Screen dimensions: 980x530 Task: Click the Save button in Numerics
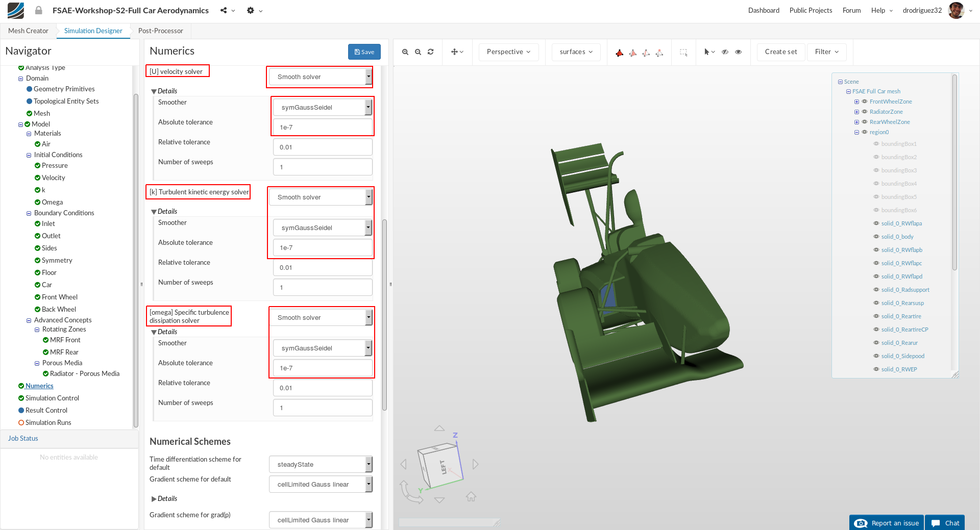pos(364,52)
